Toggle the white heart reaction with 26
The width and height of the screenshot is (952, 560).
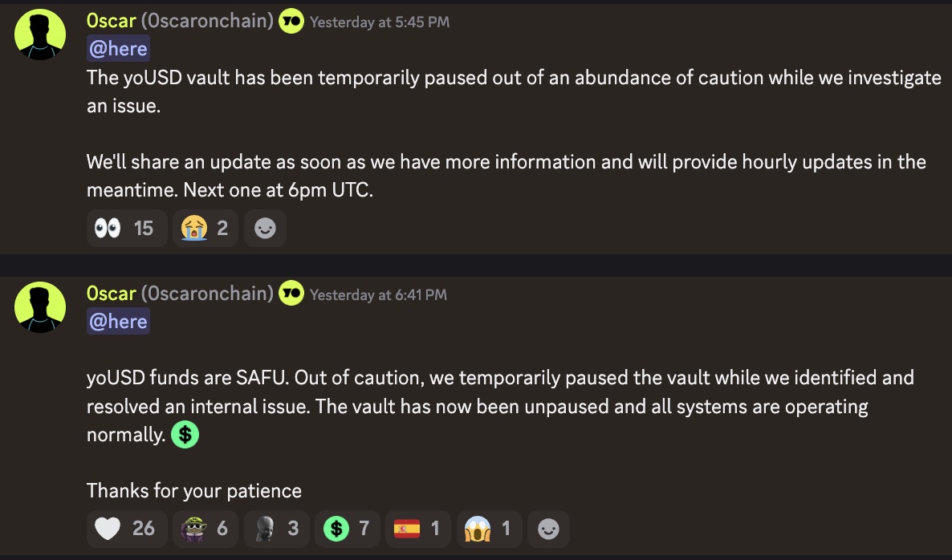125,529
